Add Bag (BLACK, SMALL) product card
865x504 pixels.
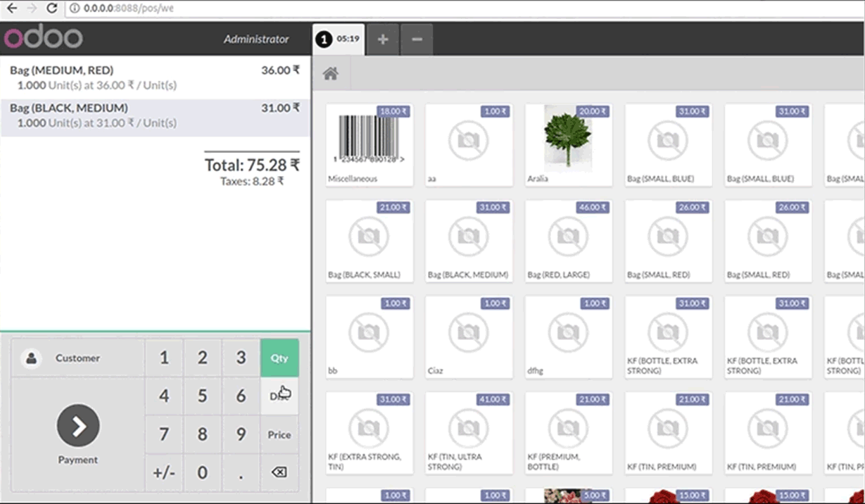coord(370,241)
